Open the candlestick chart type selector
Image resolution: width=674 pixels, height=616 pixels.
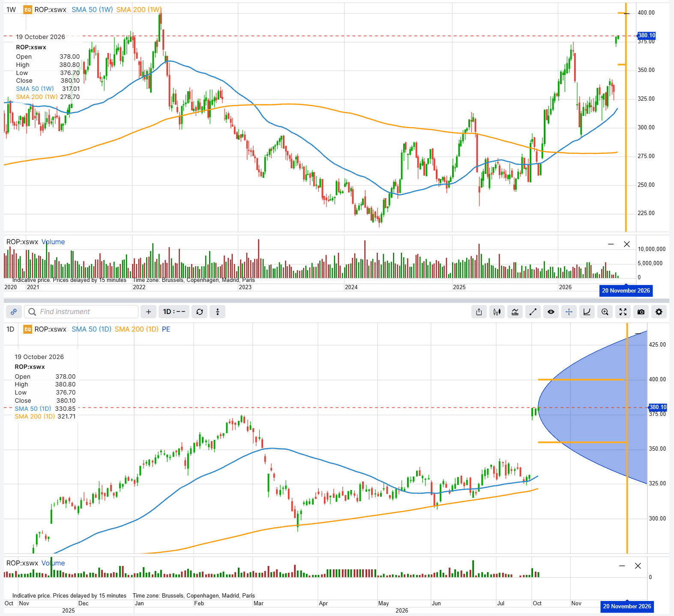497,312
